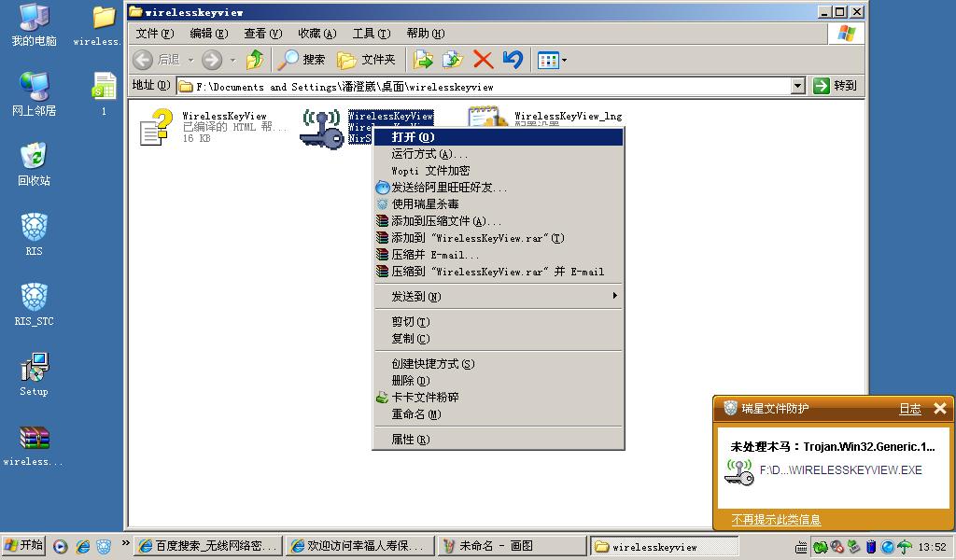Open the File menu
This screenshot has width=956, height=560.
point(154,34)
